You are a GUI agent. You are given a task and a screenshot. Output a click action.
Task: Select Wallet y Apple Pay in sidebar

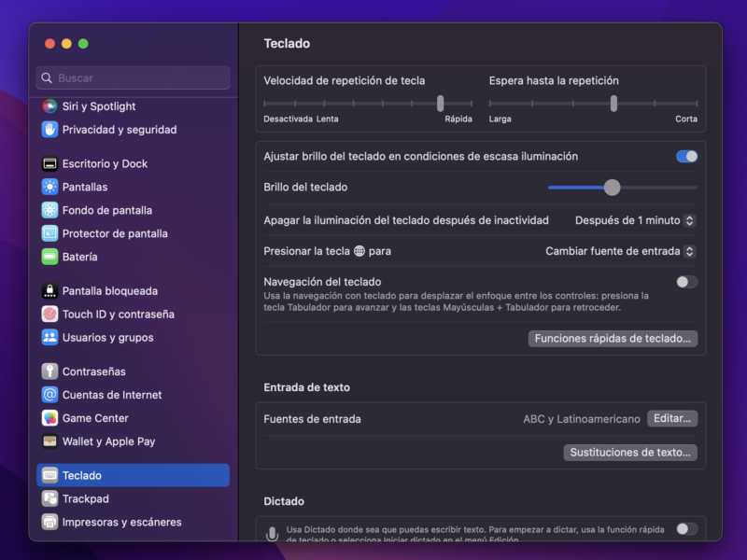coord(97,441)
